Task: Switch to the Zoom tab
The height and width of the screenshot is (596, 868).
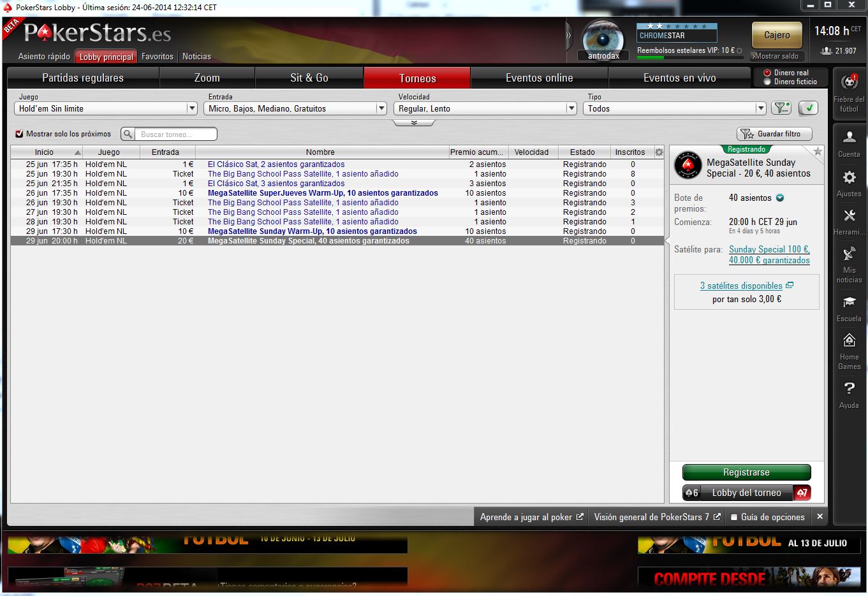Action: point(207,78)
